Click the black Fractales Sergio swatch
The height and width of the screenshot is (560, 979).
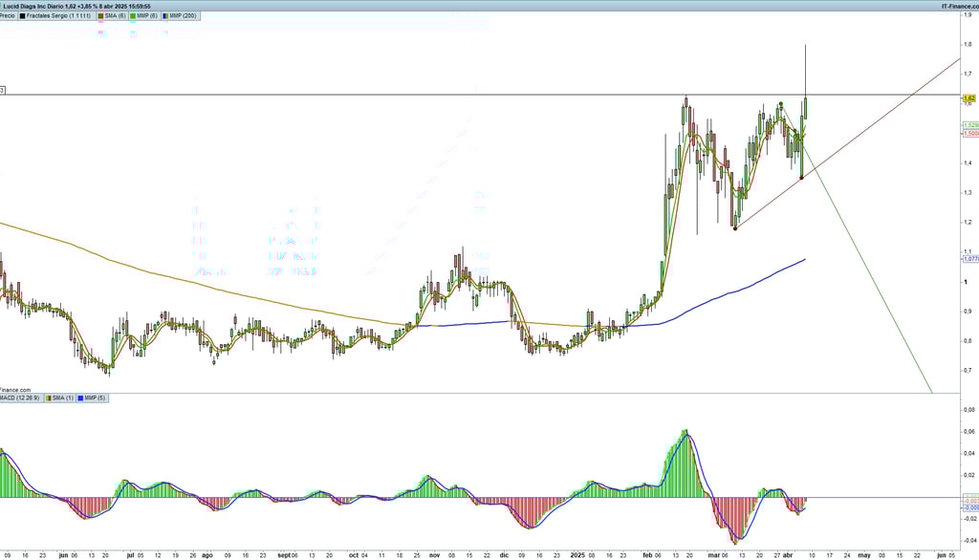pyautogui.click(x=23, y=15)
